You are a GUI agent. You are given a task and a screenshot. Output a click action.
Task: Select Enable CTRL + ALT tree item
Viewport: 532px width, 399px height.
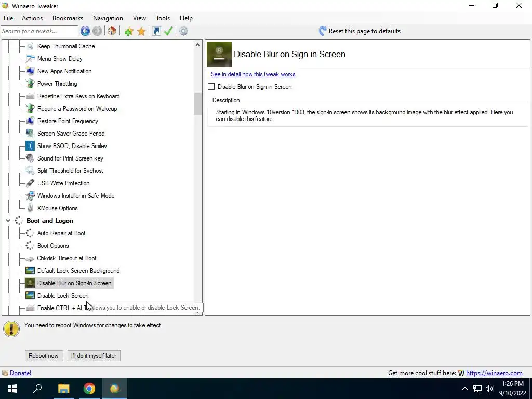61,308
